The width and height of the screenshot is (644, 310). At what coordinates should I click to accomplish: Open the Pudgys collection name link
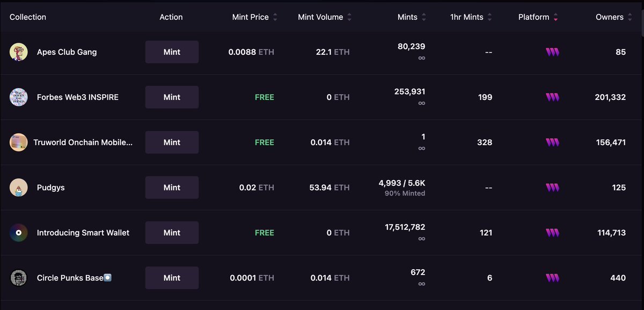click(51, 188)
